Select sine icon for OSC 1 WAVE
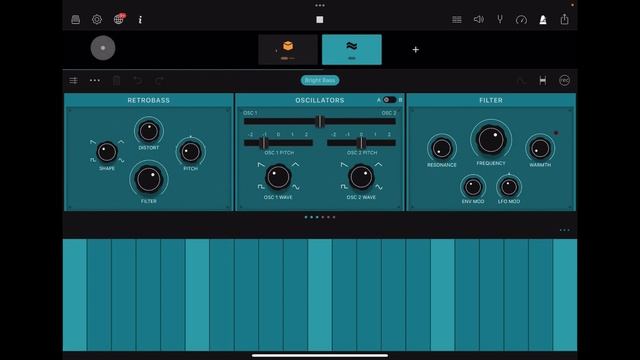The height and width of the screenshot is (360, 640). coord(296,187)
